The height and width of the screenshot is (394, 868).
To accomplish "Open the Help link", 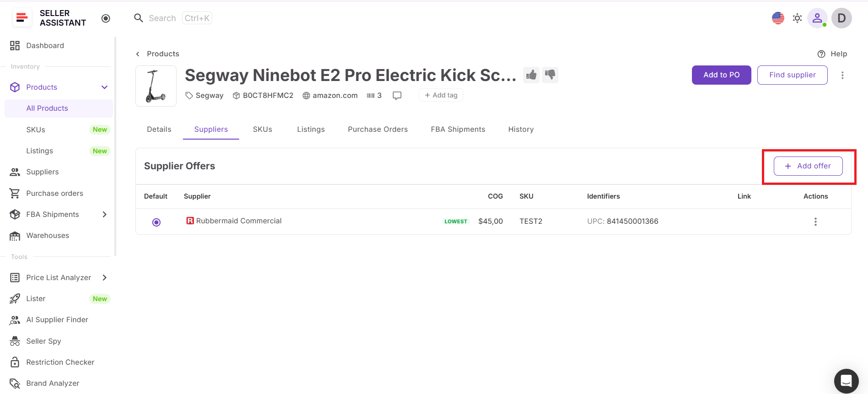I will click(832, 54).
